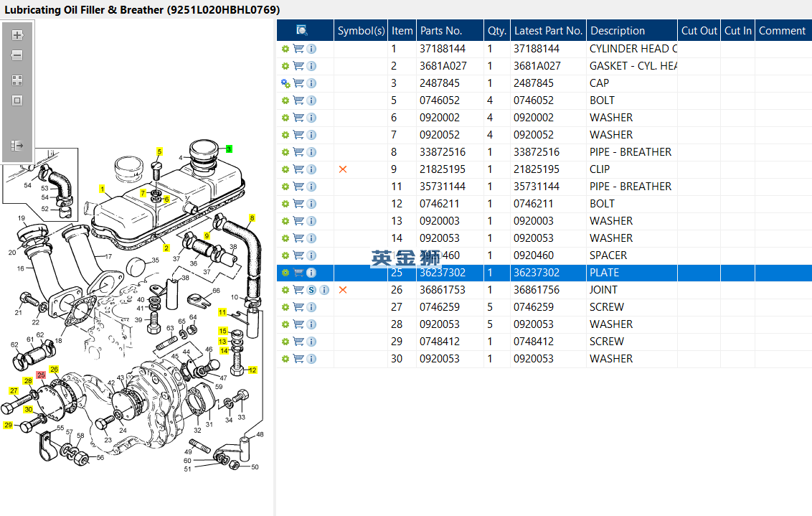This screenshot has width=812, height=516.
Task: Select red callout 25 on the diagram
Action: (41, 375)
